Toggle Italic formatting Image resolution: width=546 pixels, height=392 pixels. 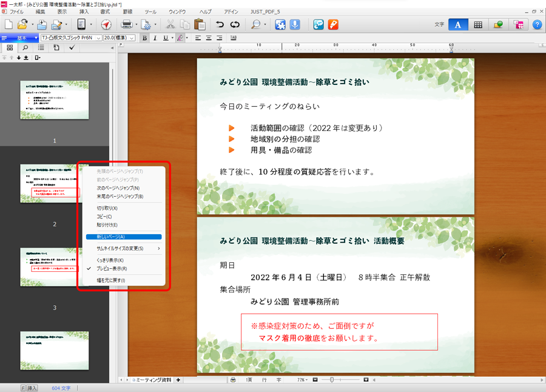click(155, 38)
